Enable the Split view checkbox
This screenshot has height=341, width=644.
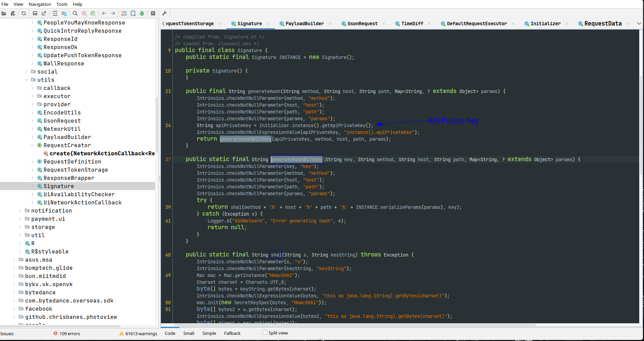coord(265,332)
